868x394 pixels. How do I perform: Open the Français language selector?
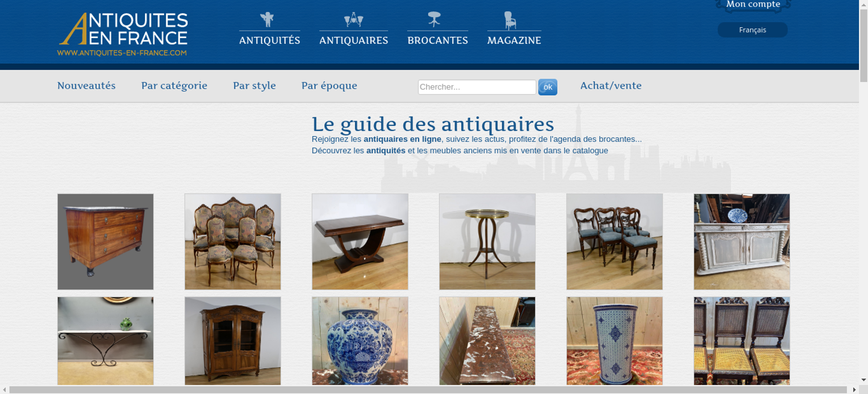point(753,30)
